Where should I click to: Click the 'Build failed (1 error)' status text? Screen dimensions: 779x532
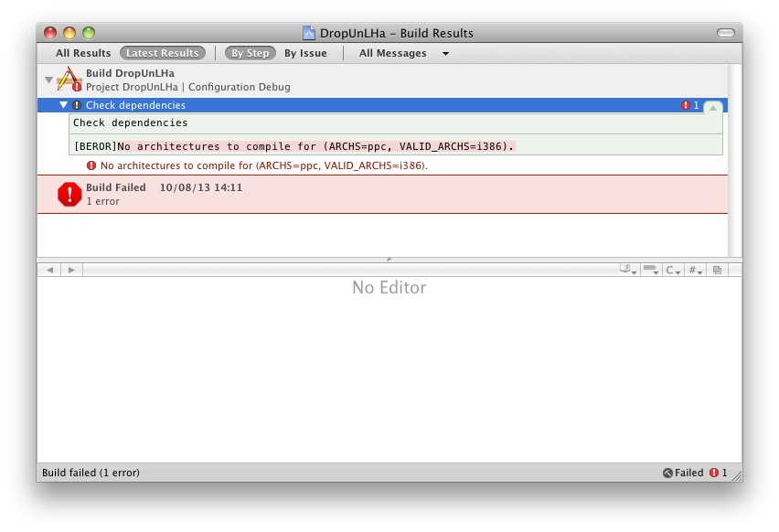tap(91, 473)
